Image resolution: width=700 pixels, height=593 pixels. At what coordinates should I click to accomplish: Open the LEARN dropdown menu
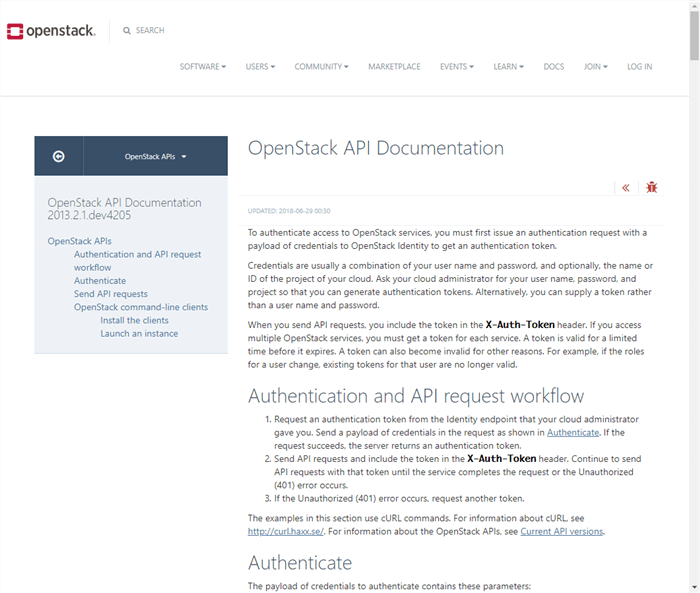[x=508, y=67]
